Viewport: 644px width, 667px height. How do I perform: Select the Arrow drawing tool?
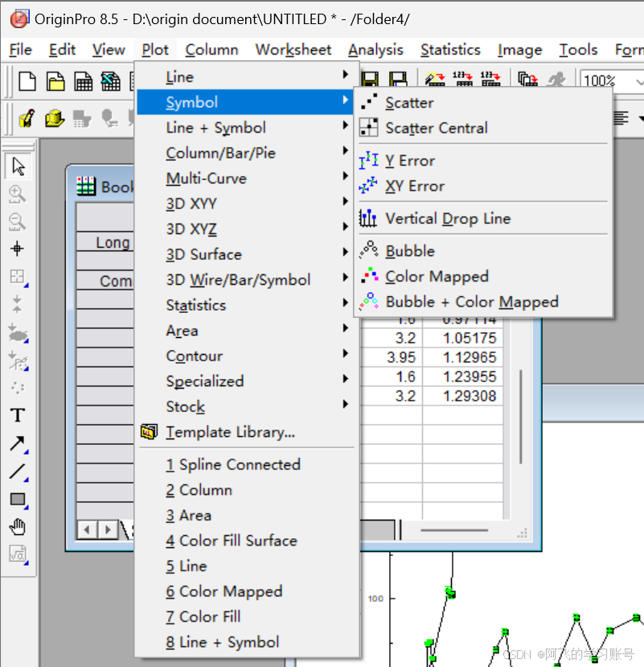[x=18, y=443]
